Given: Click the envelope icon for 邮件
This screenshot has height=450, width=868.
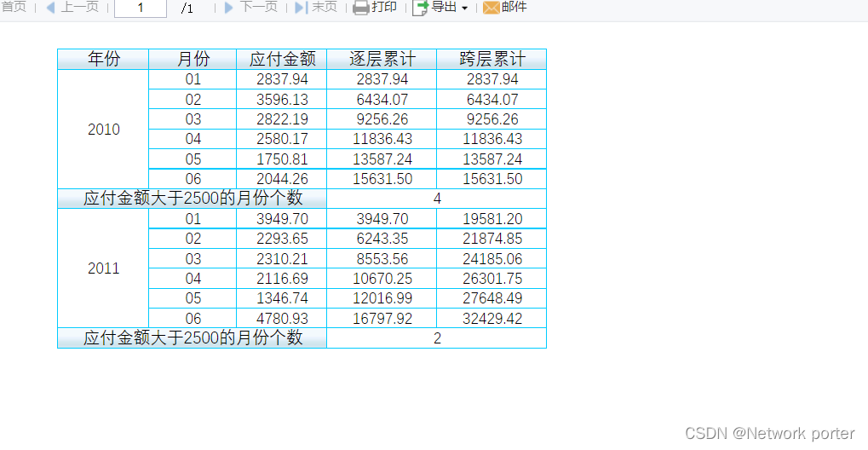Looking at the screenshot, I should [491, 8].
